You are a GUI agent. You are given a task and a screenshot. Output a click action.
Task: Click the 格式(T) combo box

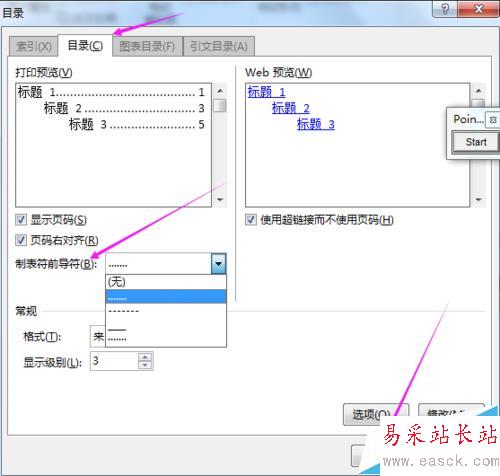click(x=98, y=336)
